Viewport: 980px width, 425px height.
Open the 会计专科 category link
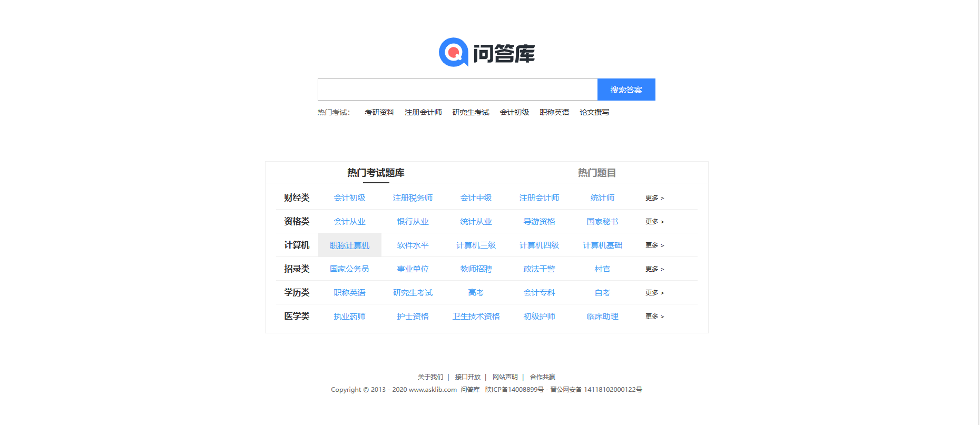(x=539, y=293)
